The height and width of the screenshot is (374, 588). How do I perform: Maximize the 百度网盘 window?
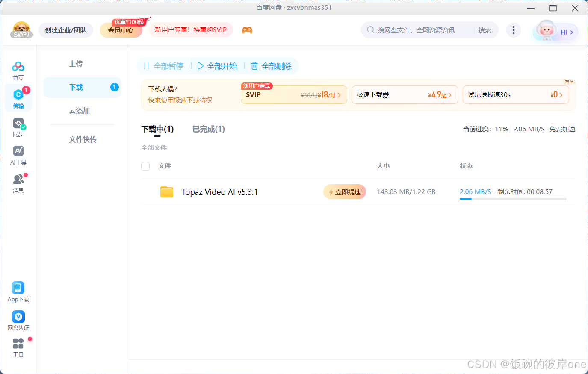pos(553,8)
